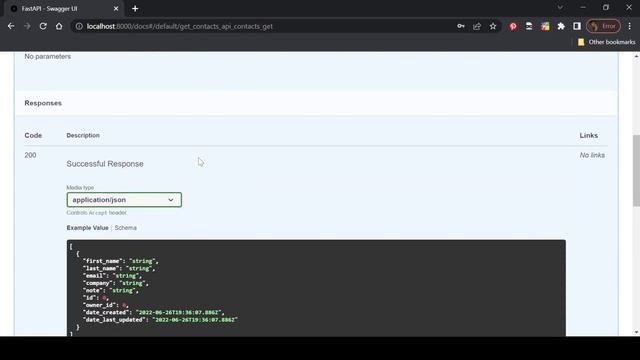Open Other bookmarks folder
The height and width of the screenshot is (360, 640).
607,42
